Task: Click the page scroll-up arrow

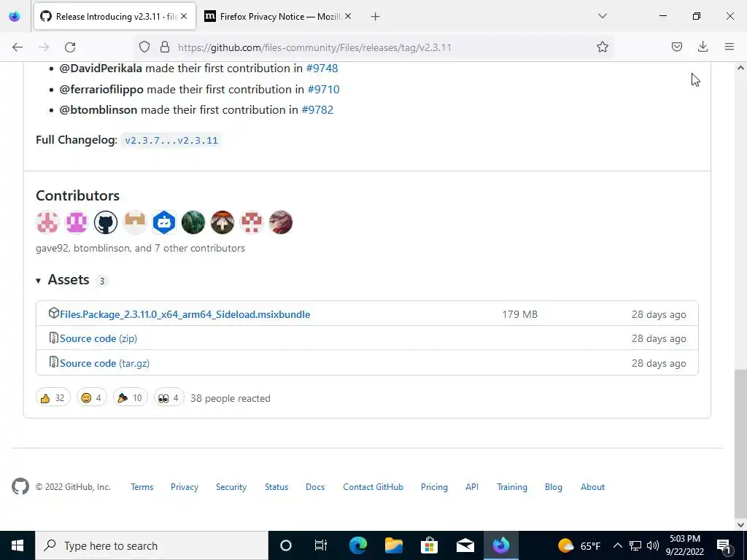Action: click(740, 68)
